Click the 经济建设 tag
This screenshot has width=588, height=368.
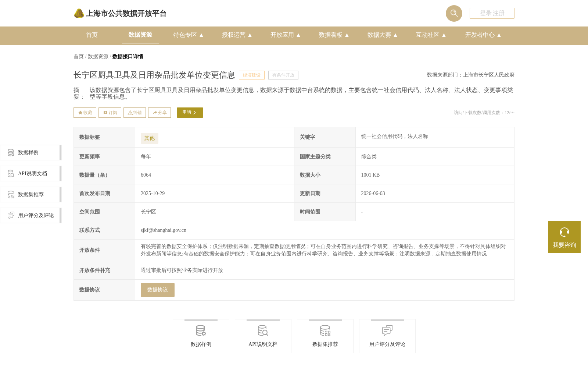(x=252, y=75)
